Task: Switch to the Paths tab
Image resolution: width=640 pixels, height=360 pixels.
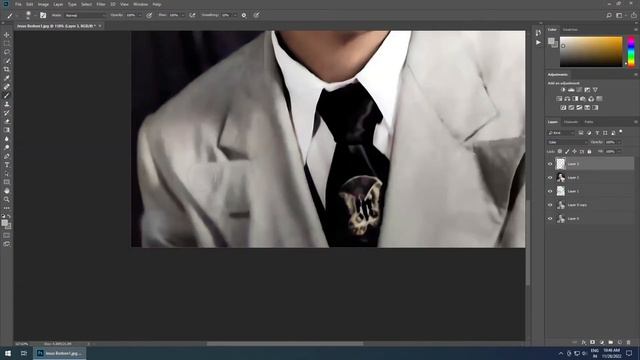Action: tap(589, 122)
